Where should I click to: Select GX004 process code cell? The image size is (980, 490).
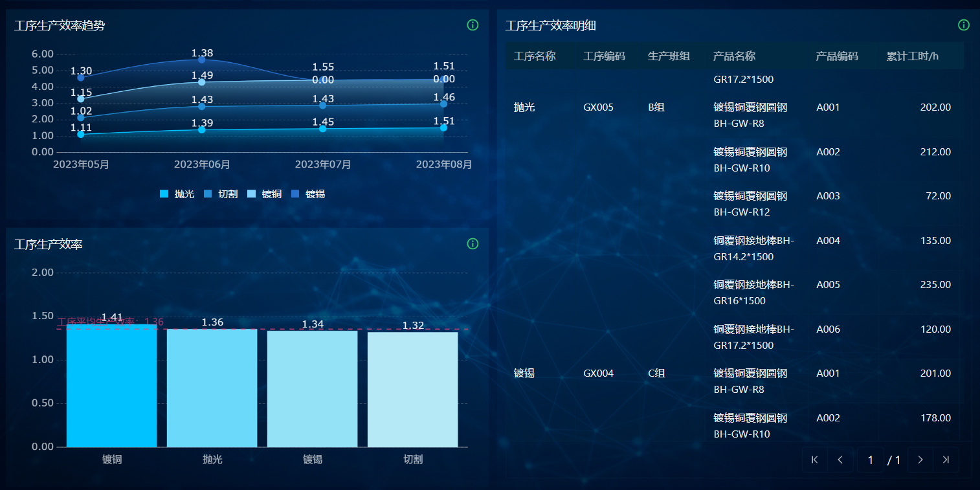pyautogui.click(x=598, y=373)
